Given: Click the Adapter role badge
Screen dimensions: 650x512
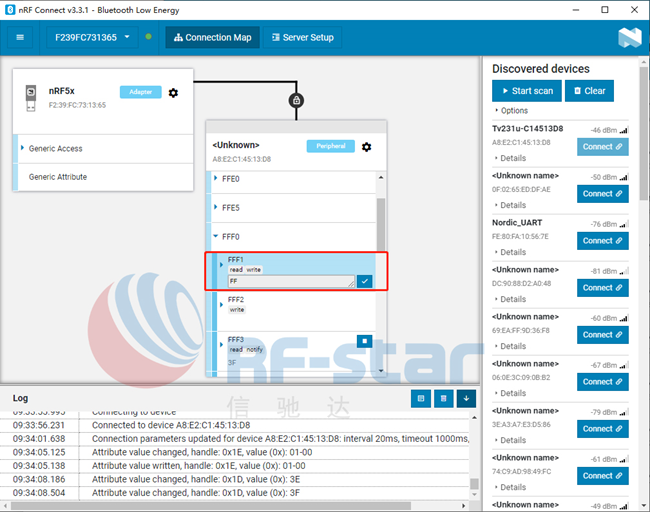Looking at the screenshot, I should click(x=141, y=92).
